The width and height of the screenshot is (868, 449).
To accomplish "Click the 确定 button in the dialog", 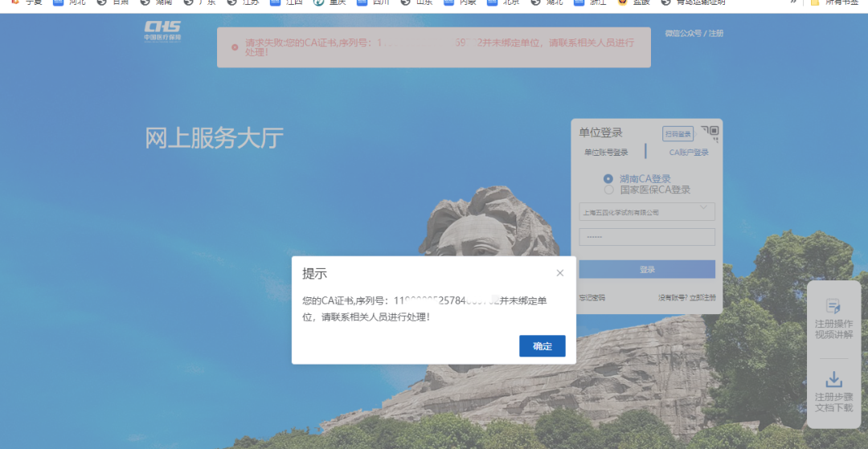I will 542,346.
